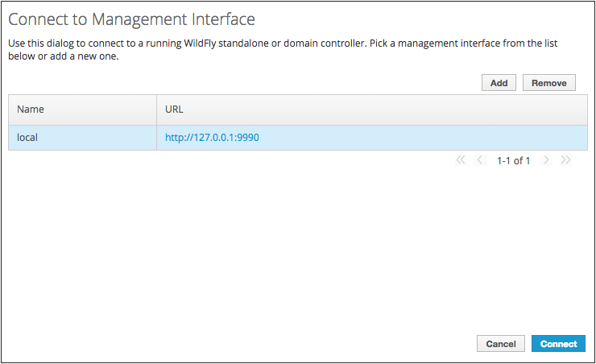
Task: Cancel the connection dialog
Action: pos(500,344)
